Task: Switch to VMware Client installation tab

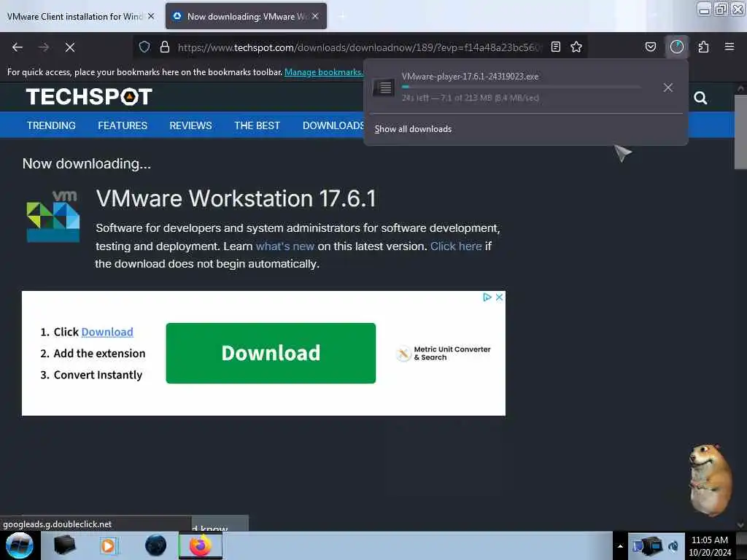Action: click(74, 16)
